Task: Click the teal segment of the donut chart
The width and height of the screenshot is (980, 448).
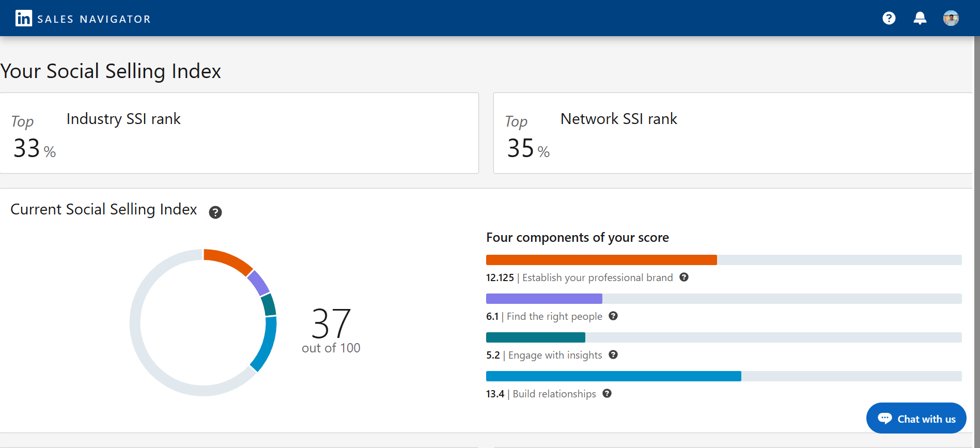Action: 269,305
